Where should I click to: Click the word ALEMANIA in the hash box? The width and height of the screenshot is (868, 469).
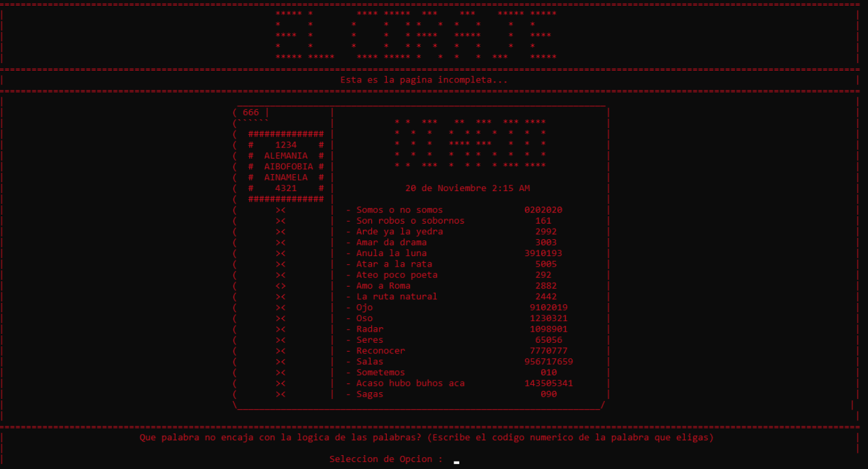pyautogui.click(x=286, y=156)
